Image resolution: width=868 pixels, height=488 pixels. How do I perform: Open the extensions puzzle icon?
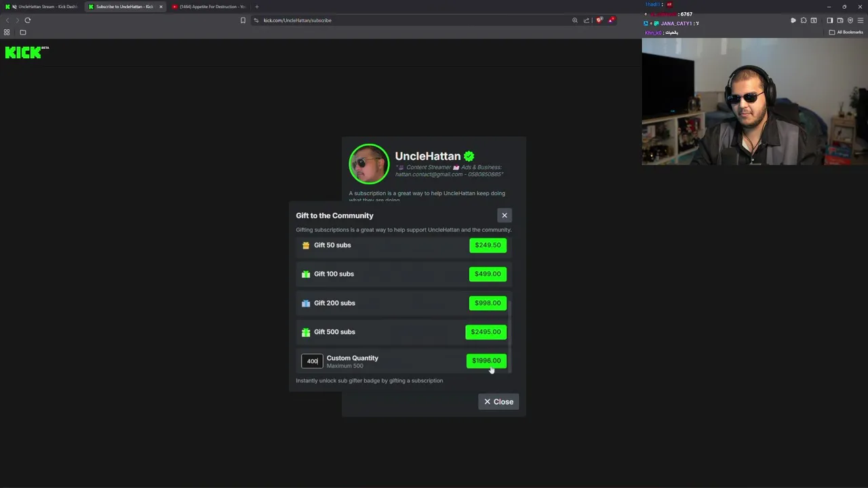[x=804, y=20]
